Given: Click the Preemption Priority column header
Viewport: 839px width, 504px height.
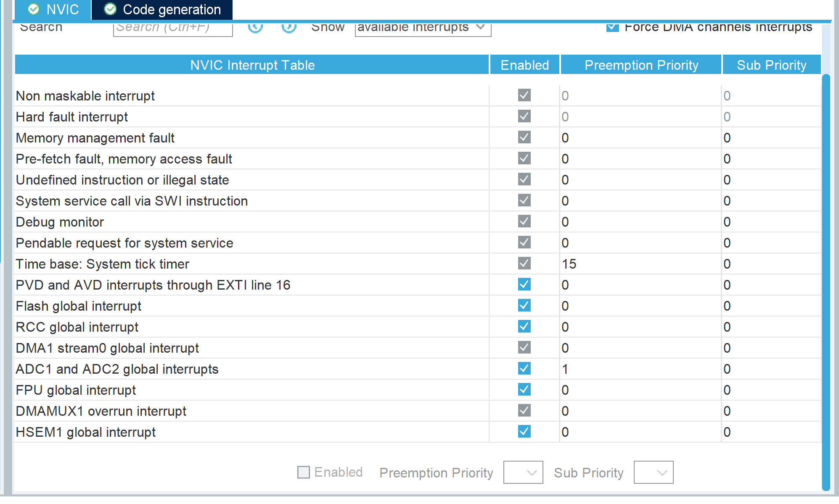Looking at the screenshot, I should [x=641, y=65].
